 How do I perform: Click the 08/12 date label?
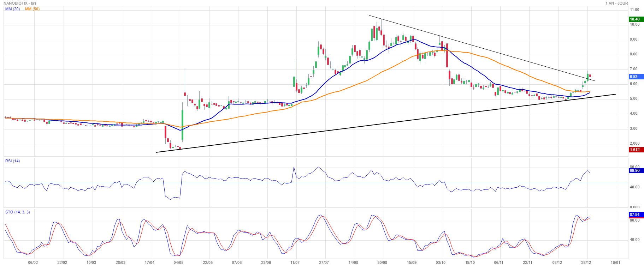pyautogui.click(x=557, y=262)
